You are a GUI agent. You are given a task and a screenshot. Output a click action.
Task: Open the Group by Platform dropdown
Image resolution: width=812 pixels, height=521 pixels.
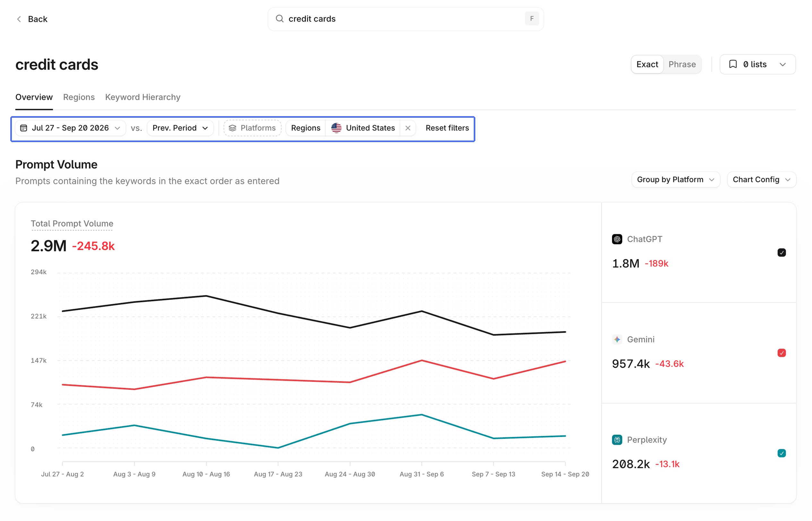tap(676, 180)
